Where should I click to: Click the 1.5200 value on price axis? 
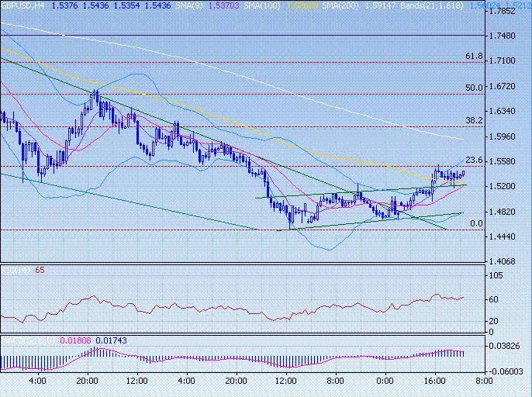[506, 187]
